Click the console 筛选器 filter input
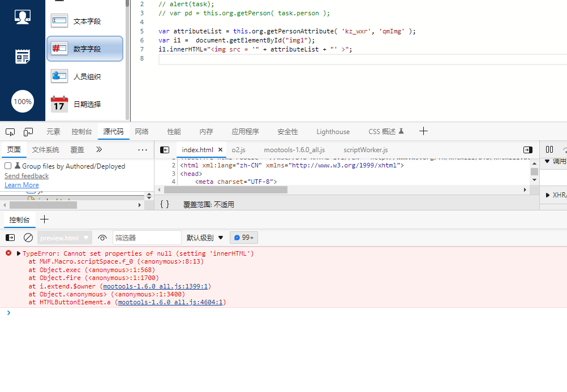This screenshot has height=392, width=567. 147,238
